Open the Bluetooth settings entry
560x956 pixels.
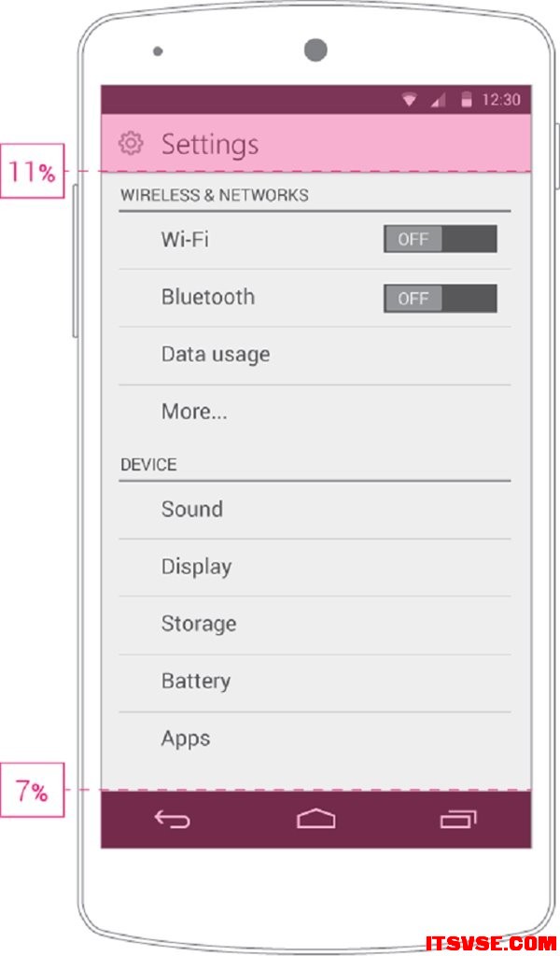click(315, 298)
